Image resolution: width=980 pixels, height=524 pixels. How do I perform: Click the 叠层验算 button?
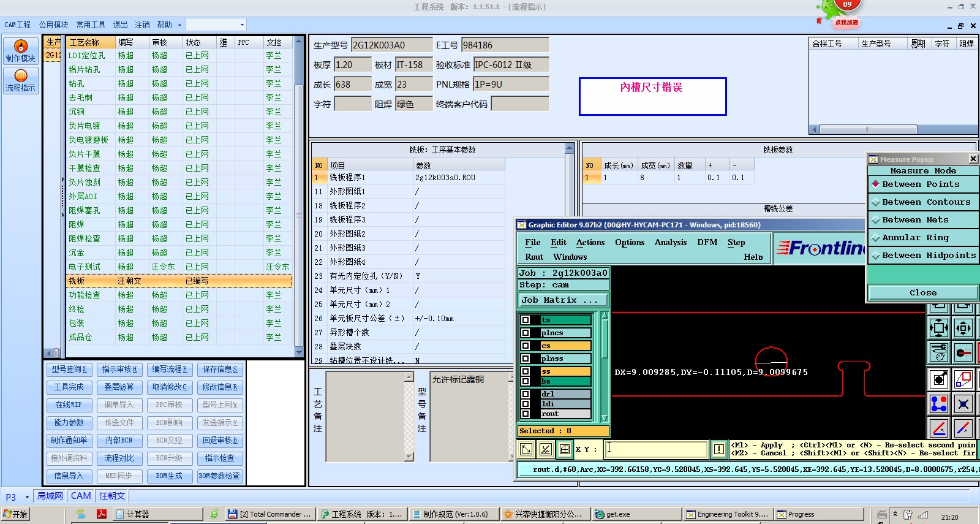pos(119,387)
